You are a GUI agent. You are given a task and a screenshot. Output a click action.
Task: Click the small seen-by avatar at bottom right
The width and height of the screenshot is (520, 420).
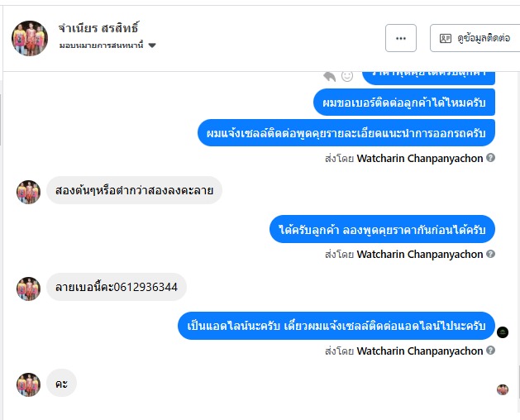point(503,389)
